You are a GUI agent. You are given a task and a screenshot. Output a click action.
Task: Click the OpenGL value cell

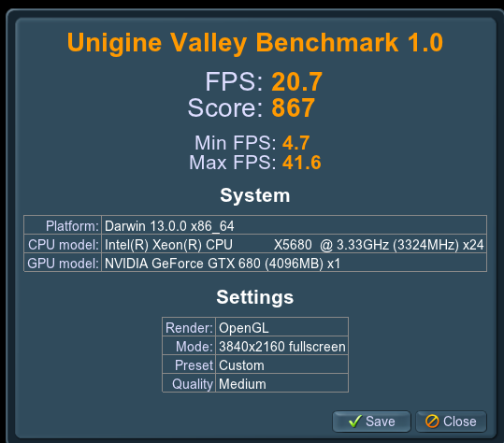point(281,327)
